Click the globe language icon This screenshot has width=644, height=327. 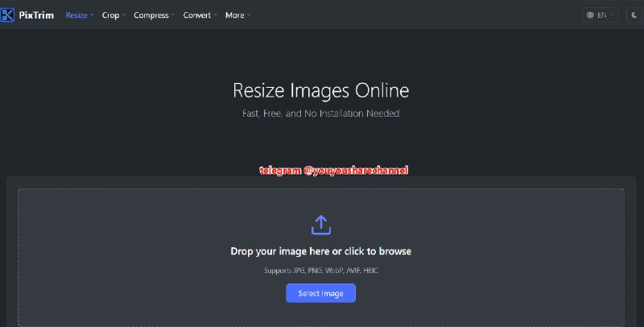click(x=591, y=15)
